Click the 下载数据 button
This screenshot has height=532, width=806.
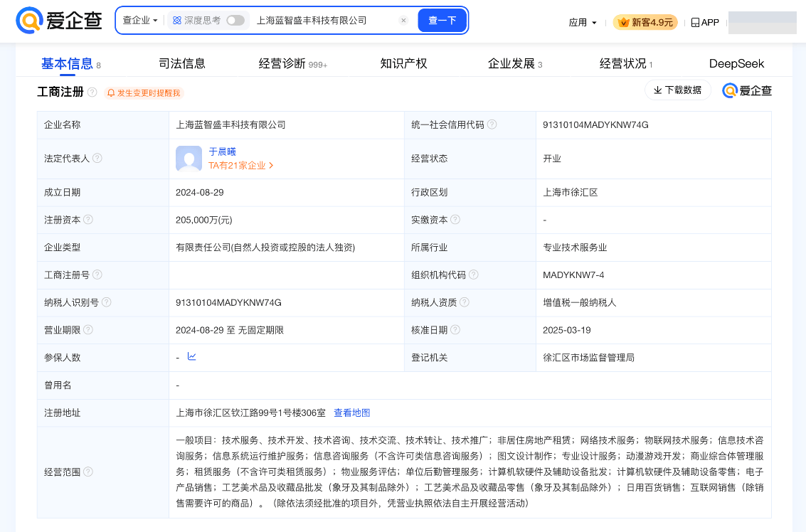pos(677,90)
